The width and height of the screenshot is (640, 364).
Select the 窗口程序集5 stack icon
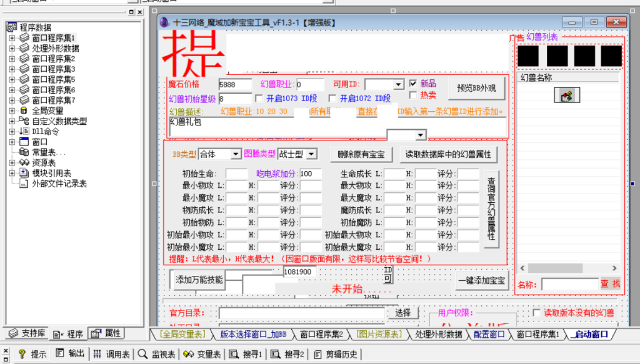(x=24, y=79)
